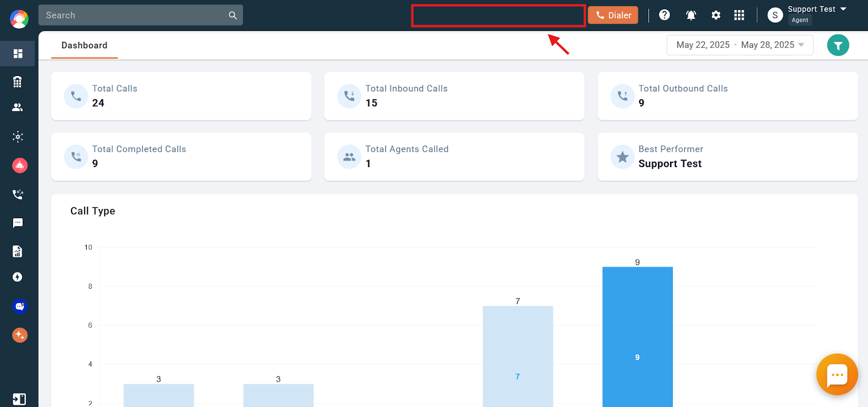Open the contacts people icon in sidebar
The image size is (868, 407).
[x=18, y=107]
